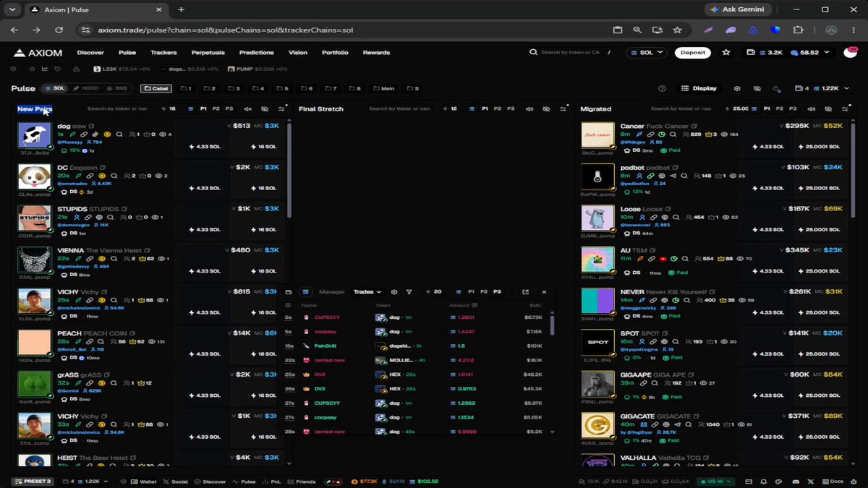Pop out the tracker panel window
The width and height of the screenshot is (868, 488).
[x=525, y=292]
